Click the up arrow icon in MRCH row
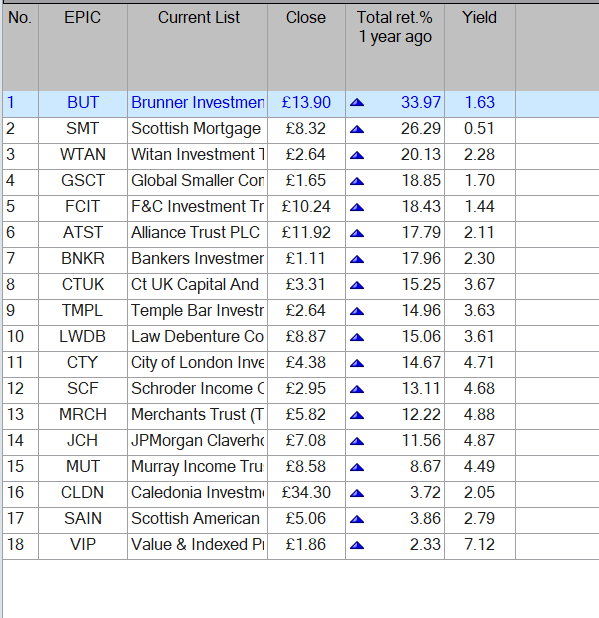Screen dimensions: 599x618 [357, 415]
